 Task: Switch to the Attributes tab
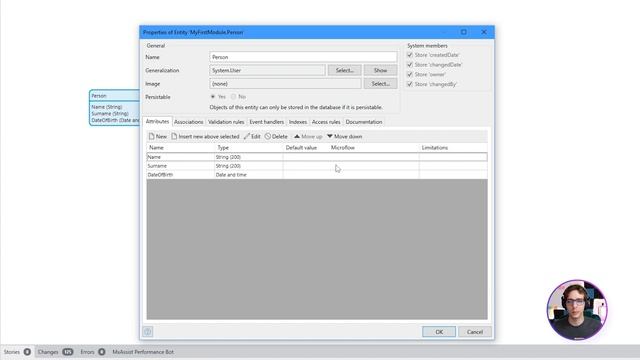[157, 122]
